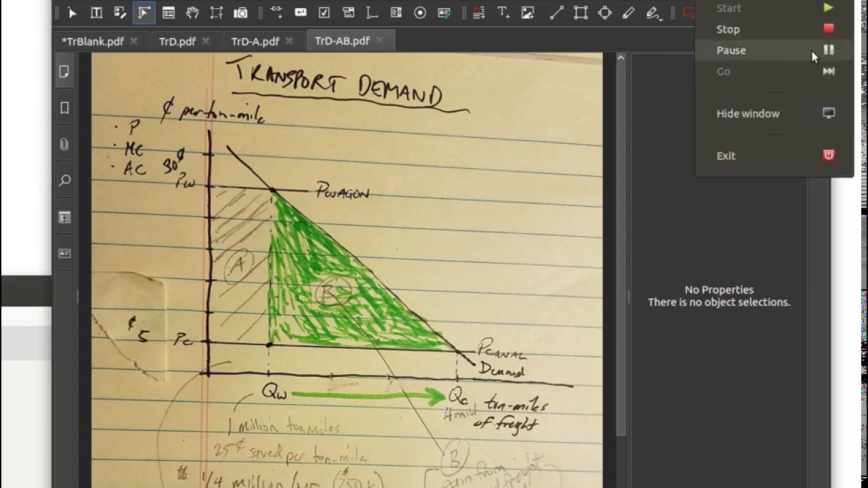The image size is (868, 488).
Task: Click the document scrollbar up arrow
Action: click(x=620, y=58)
